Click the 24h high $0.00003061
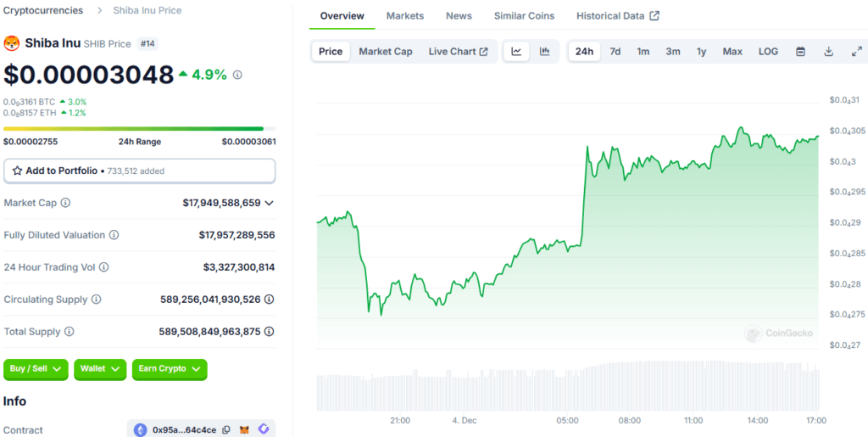 pos(248,141)
